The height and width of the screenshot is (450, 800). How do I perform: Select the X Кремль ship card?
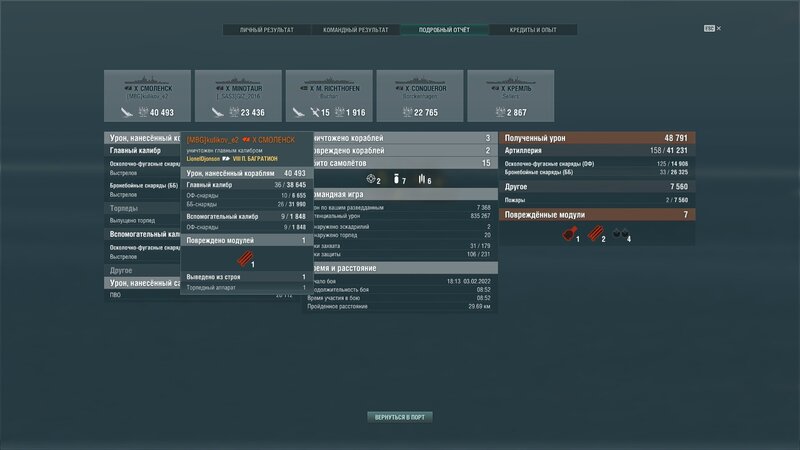click(x=510, y=97)
